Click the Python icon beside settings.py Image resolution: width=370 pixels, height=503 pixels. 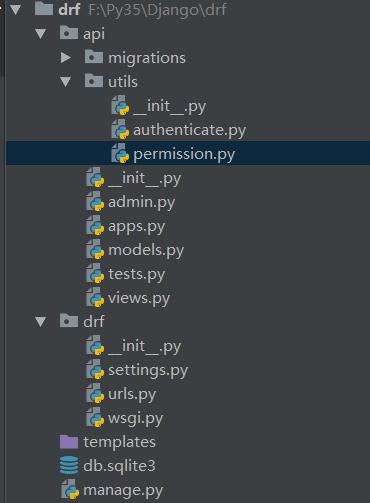coord(95,369)
